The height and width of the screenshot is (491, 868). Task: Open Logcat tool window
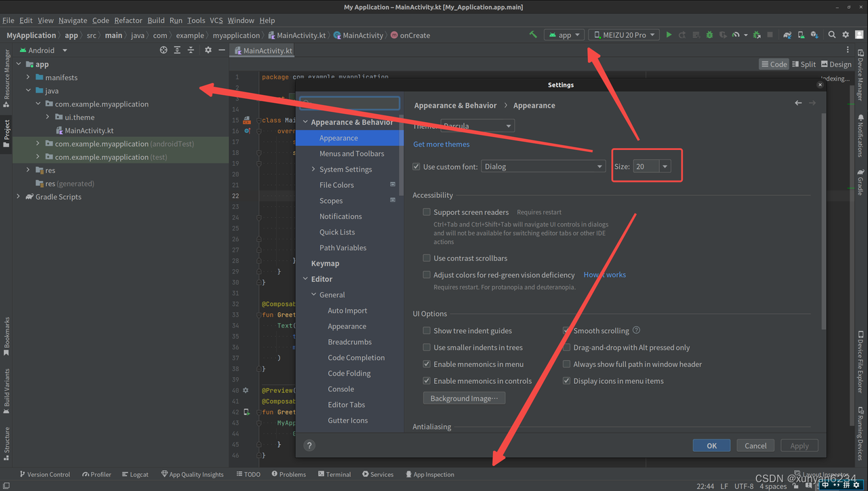[x=135, y=474]
